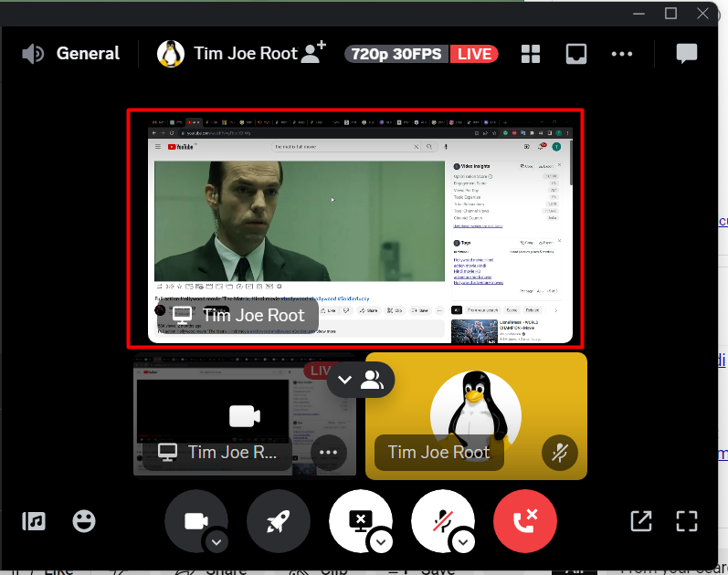Maximize the Discord call window

click(x=670, y=14)
